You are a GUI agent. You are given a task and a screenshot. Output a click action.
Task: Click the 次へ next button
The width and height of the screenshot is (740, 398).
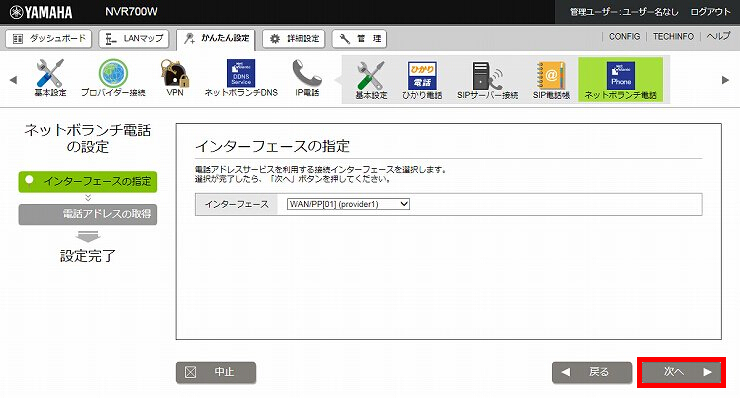click(681, 372)
